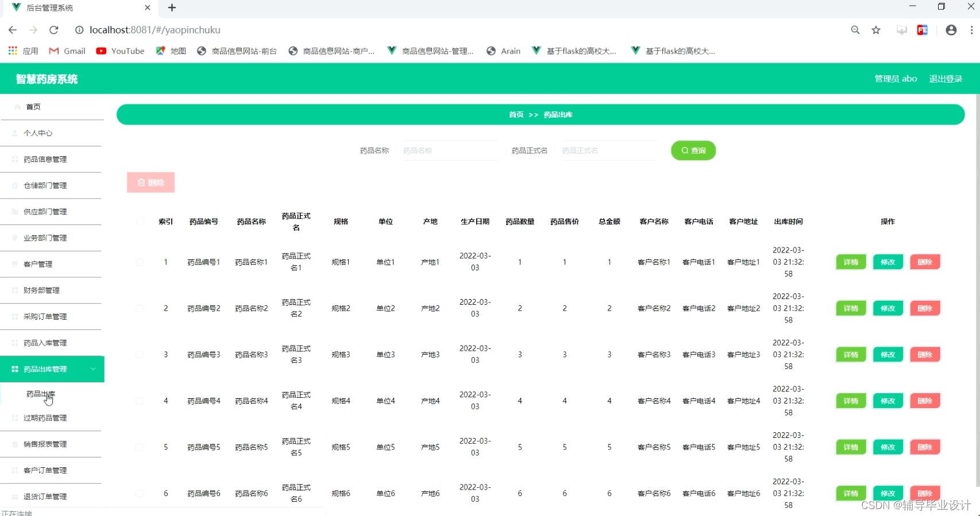
Task: Click 修改 for row 药品编号3
Action: pos(888,355)
